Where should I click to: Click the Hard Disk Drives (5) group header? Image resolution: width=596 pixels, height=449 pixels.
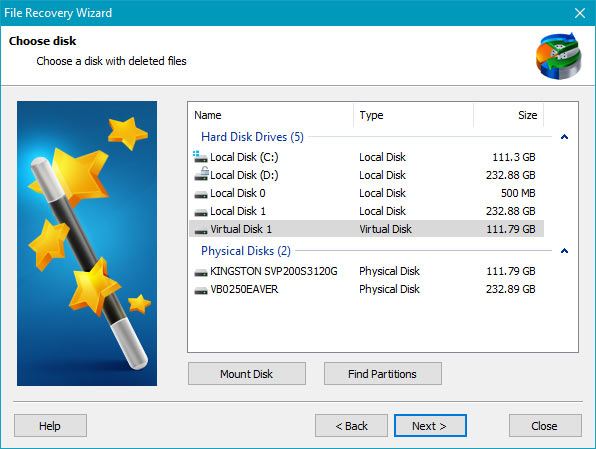click(252, 137)
